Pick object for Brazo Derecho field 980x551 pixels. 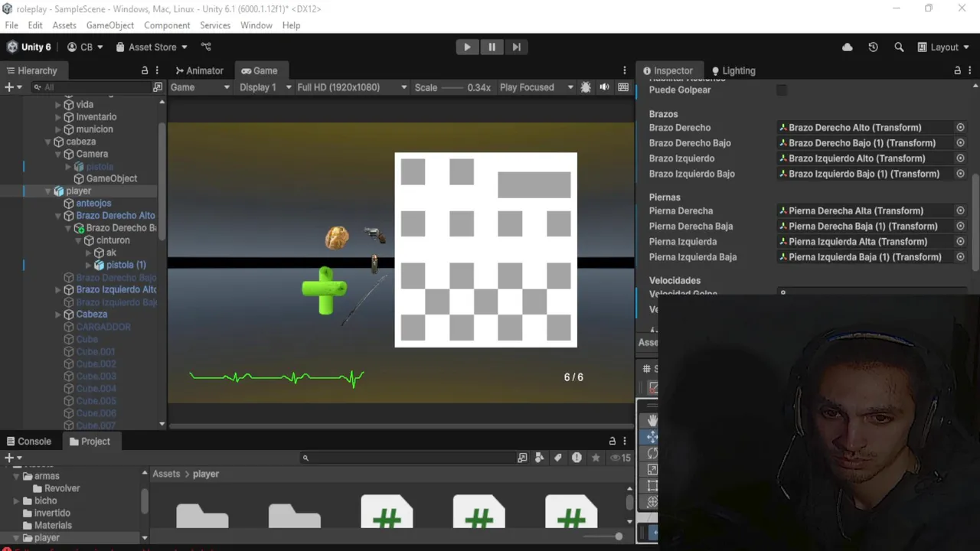pos(960,128)
